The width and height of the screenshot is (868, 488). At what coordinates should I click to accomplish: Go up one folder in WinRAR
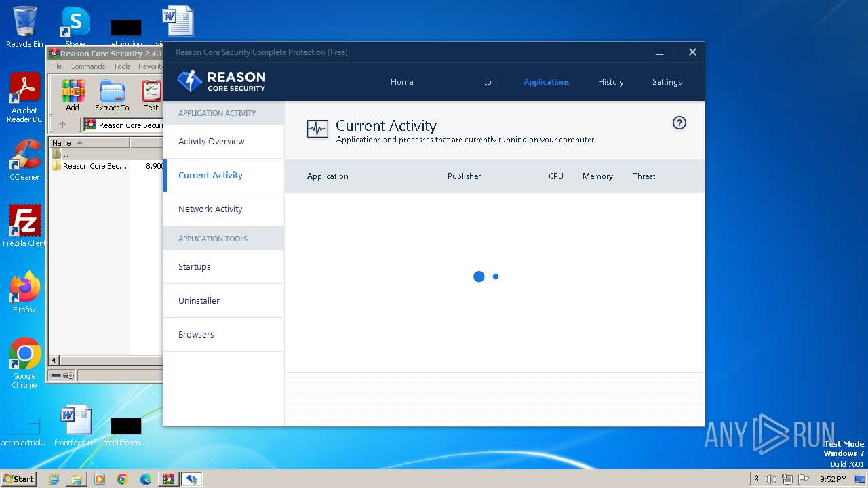(62, 125)
